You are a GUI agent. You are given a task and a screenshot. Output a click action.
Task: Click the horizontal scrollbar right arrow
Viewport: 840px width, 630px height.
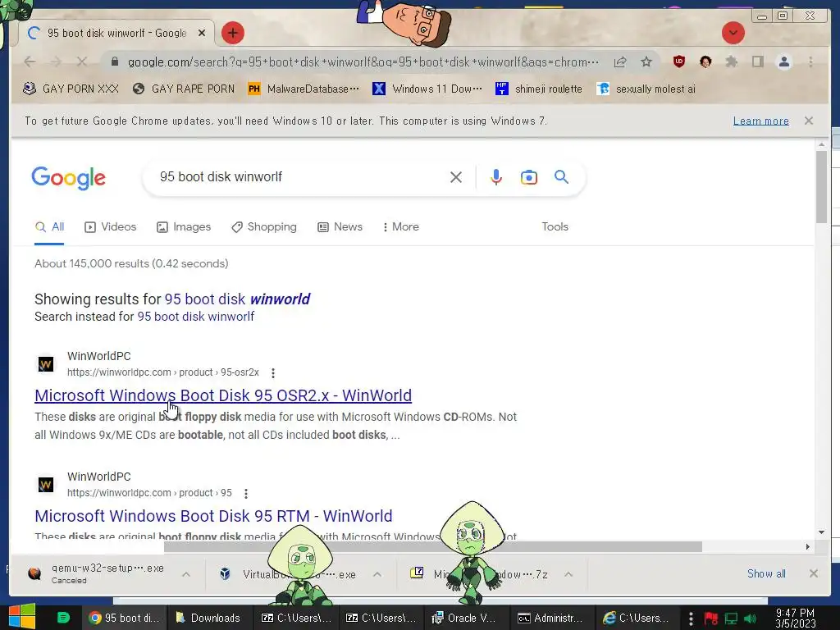(808, 547)
